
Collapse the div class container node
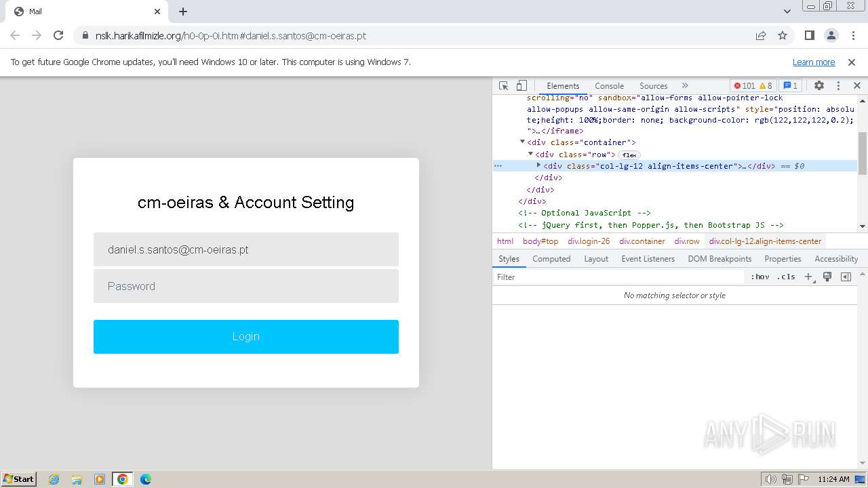[x=522, y=142]
